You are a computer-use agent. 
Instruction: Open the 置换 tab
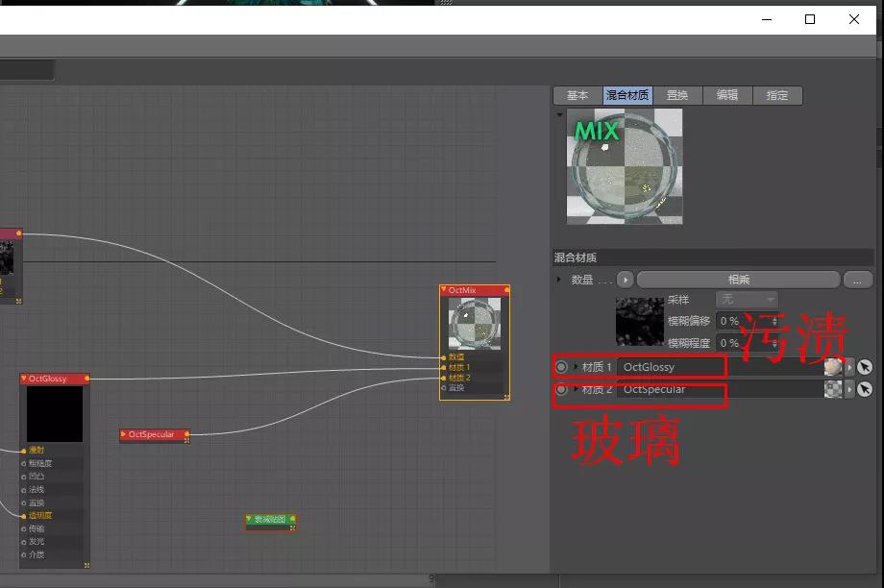pyautogui.click(x=677, y=95)
